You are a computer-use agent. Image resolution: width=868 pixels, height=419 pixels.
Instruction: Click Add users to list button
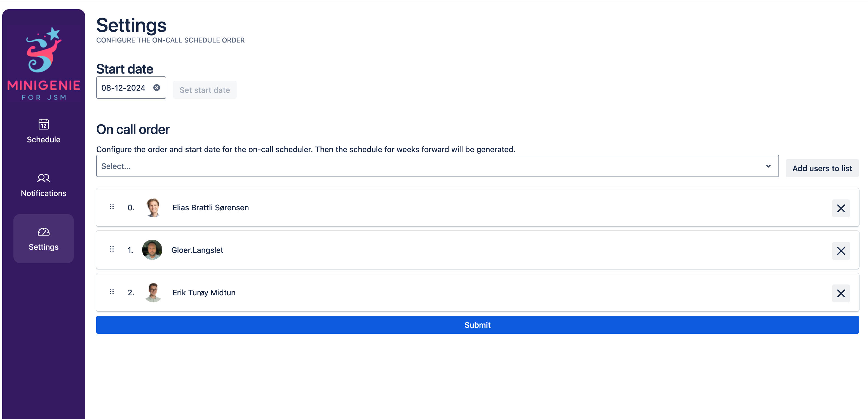[822, 168]
